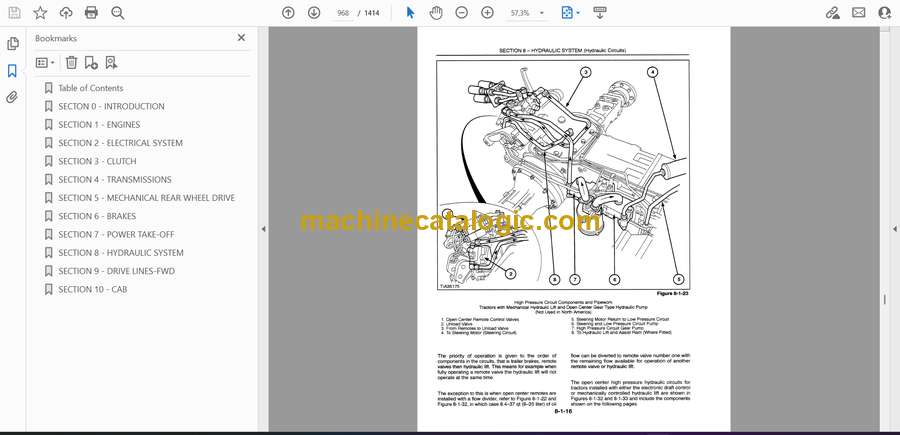Click the find current bookmark icon

tap(111, 63)
